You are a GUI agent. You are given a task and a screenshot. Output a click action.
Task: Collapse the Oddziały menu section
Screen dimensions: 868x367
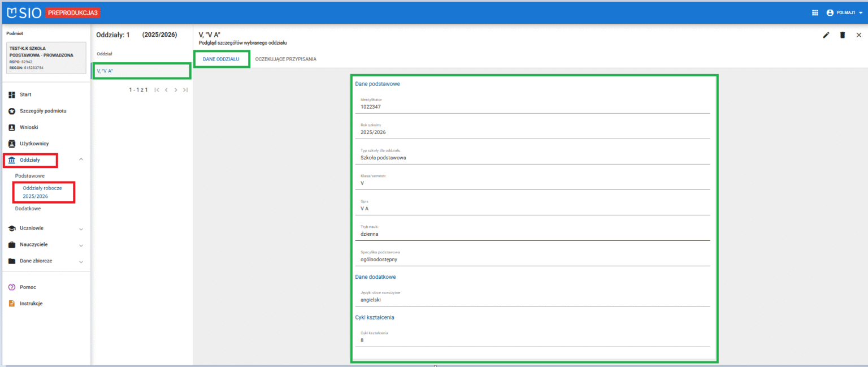tap(81, 160)
